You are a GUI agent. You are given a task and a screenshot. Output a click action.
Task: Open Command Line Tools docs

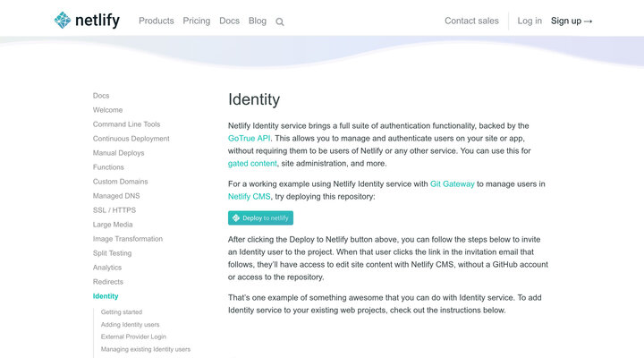pyautogui.click(x=126, y=124)
